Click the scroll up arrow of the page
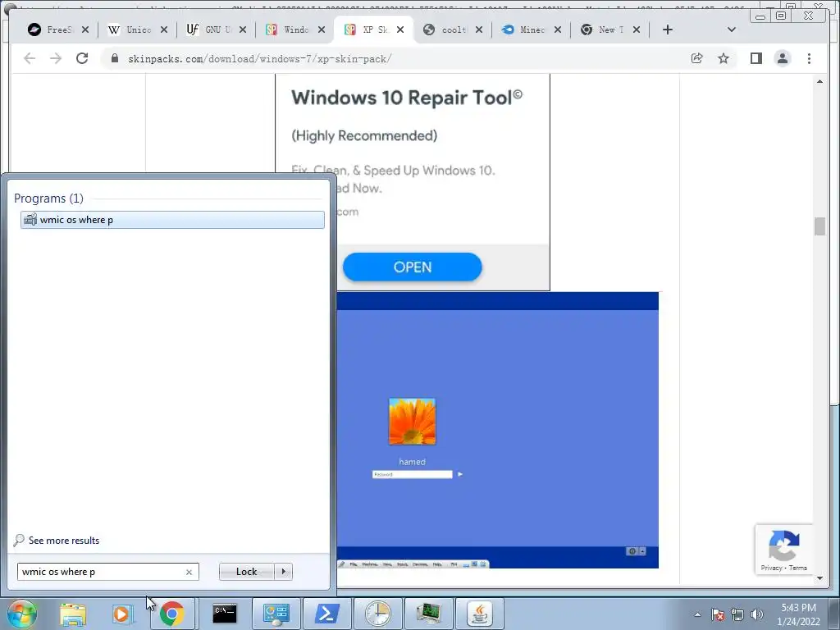 819,81
